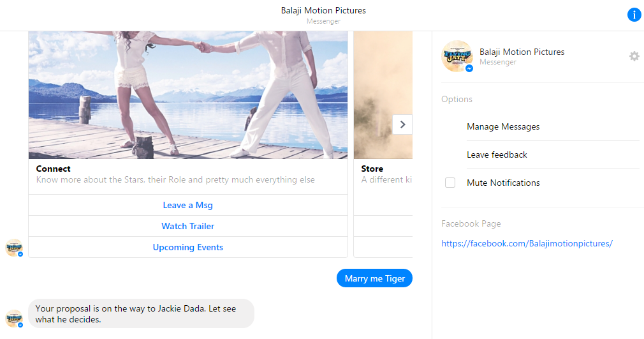Click Balaji Motion Pictures profile avatar in sidebar

click(x=457, y=56)
